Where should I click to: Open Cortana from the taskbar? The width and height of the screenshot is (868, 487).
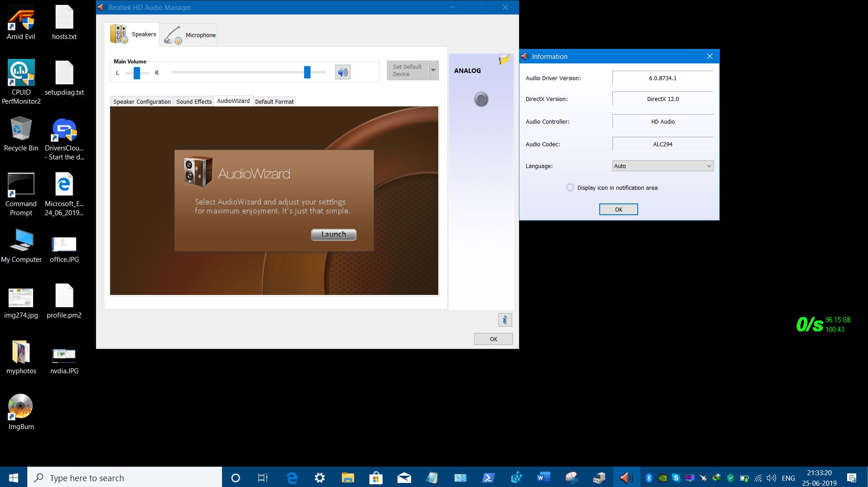235,477
